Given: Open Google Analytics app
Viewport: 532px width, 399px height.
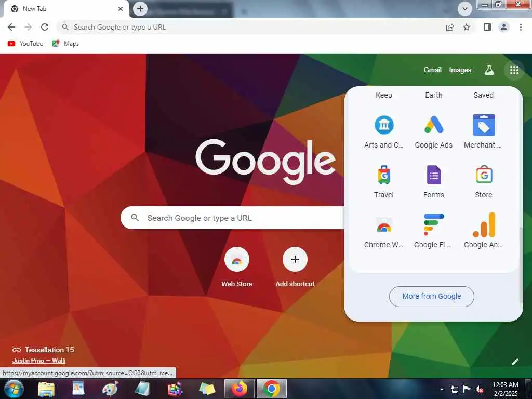Looking at the screenshot, I should 484,231.
